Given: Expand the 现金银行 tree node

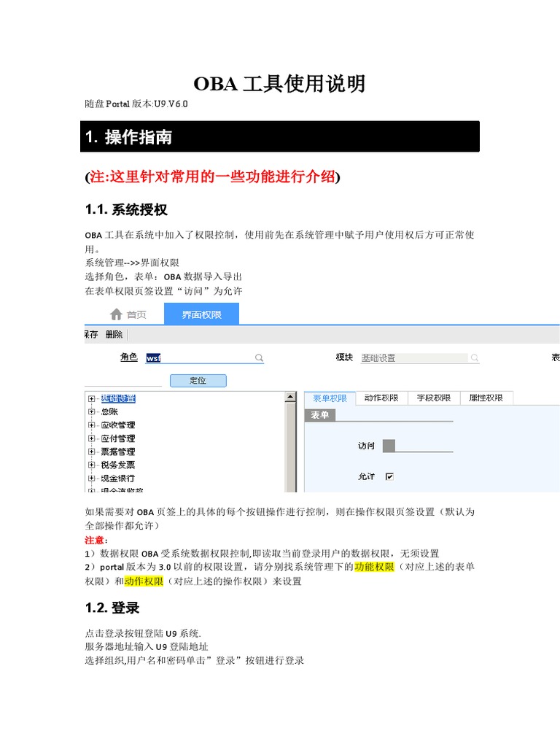Looking at the screenshot, I should point(91,479).
